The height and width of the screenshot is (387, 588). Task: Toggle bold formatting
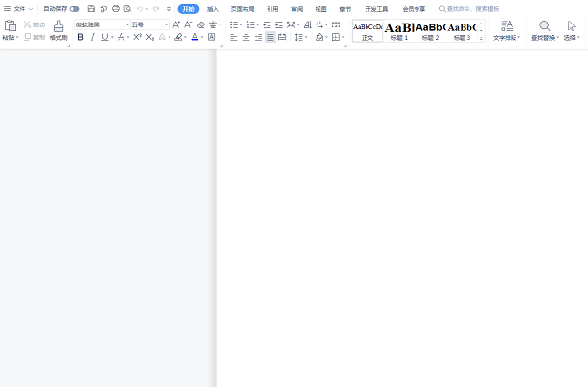80,37
